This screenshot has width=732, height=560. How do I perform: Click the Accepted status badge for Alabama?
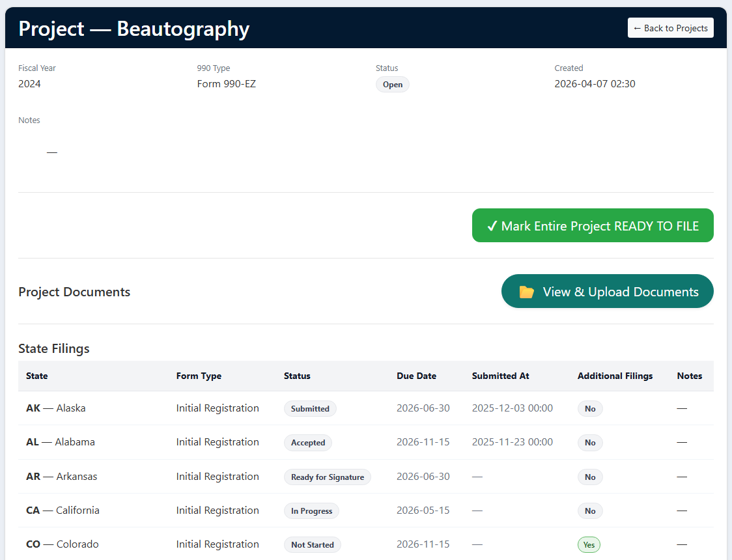coord(308,443)
